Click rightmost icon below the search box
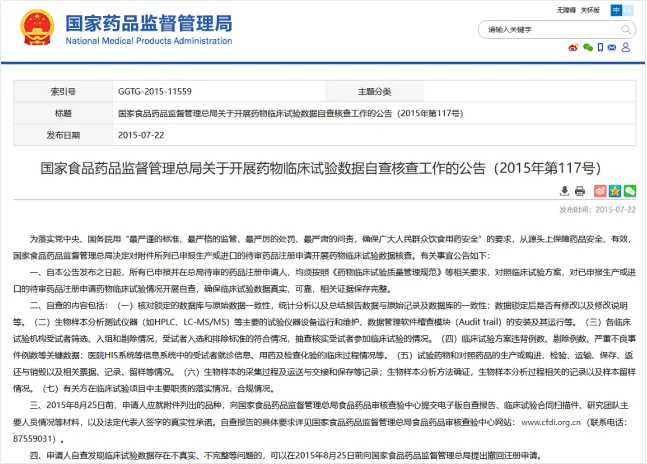This screenshot has width=647, height=464. tap(627, 46)
